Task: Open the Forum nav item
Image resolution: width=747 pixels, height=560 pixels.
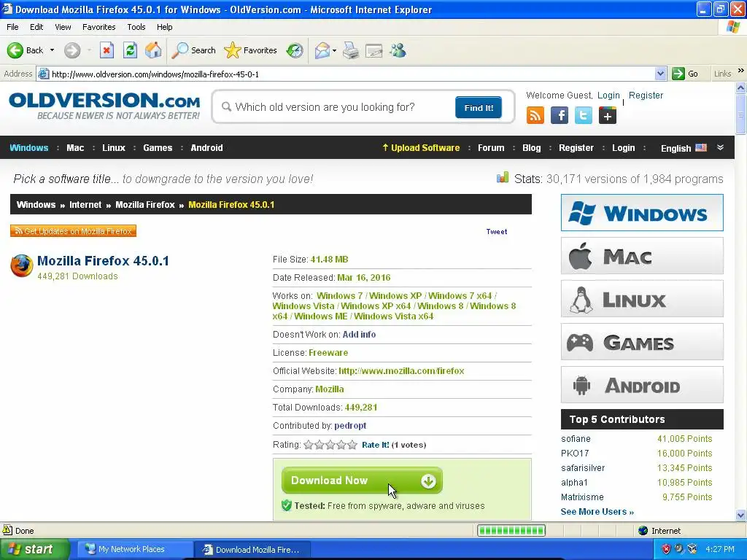Action: 491,147
